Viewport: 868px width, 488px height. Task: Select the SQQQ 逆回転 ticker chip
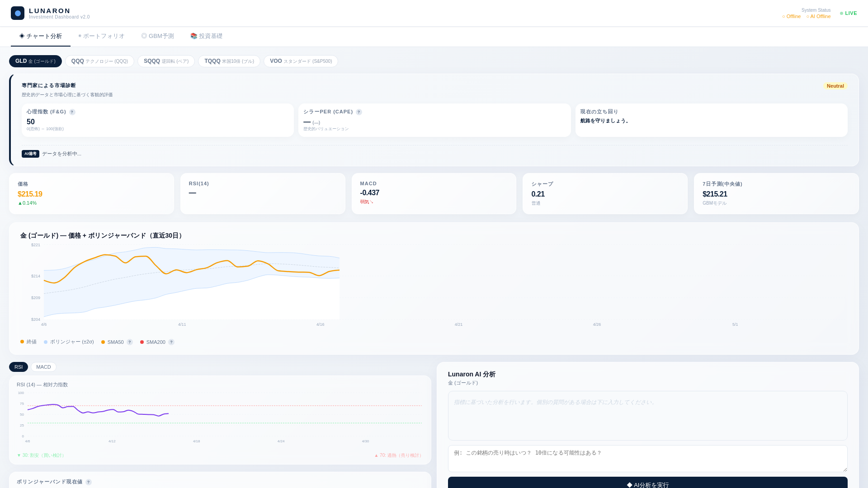pyautogui.click(x=166, y=61)
